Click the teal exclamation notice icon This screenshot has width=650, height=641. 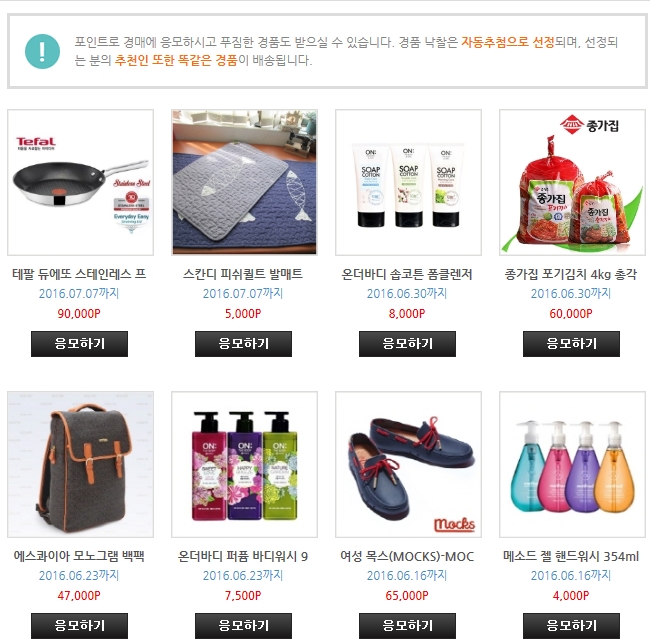[42, 51]
